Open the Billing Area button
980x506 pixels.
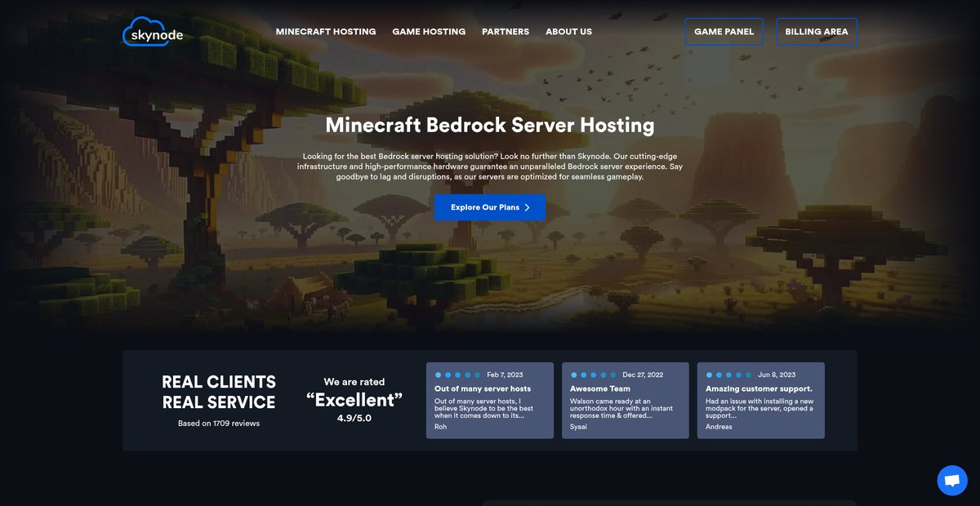point(817,32)
